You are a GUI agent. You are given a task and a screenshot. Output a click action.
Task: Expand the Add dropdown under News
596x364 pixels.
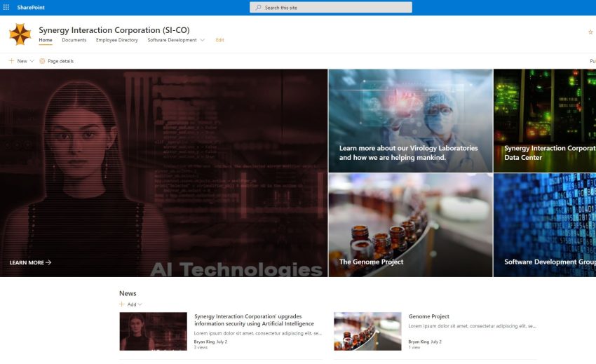coord(140,304)
